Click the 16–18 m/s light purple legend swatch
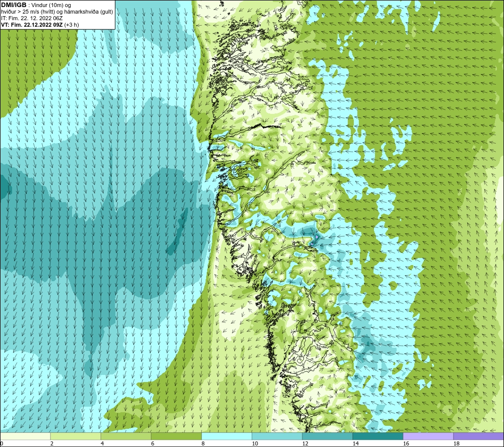Viewport: 504px width, 447px height. click(x=428, y=436)
